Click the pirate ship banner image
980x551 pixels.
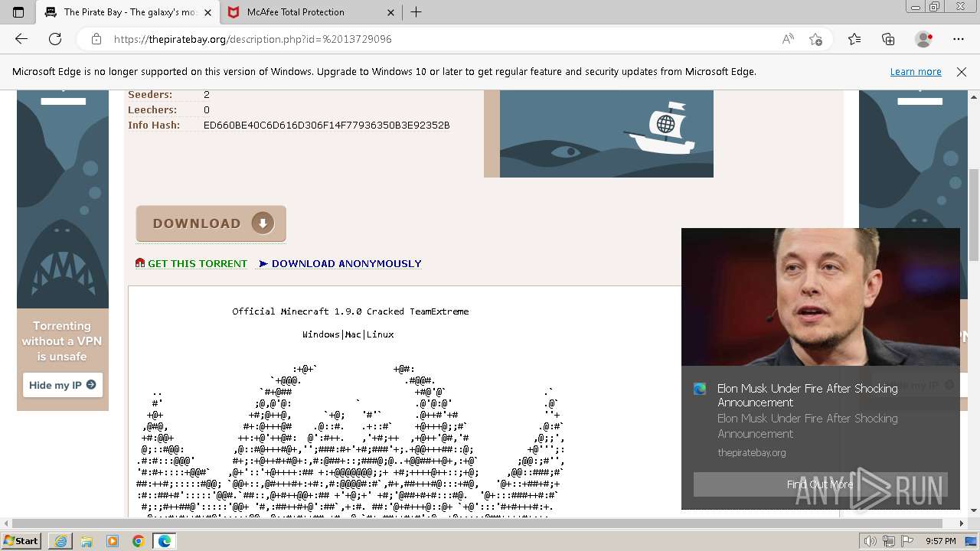(606, 134)
